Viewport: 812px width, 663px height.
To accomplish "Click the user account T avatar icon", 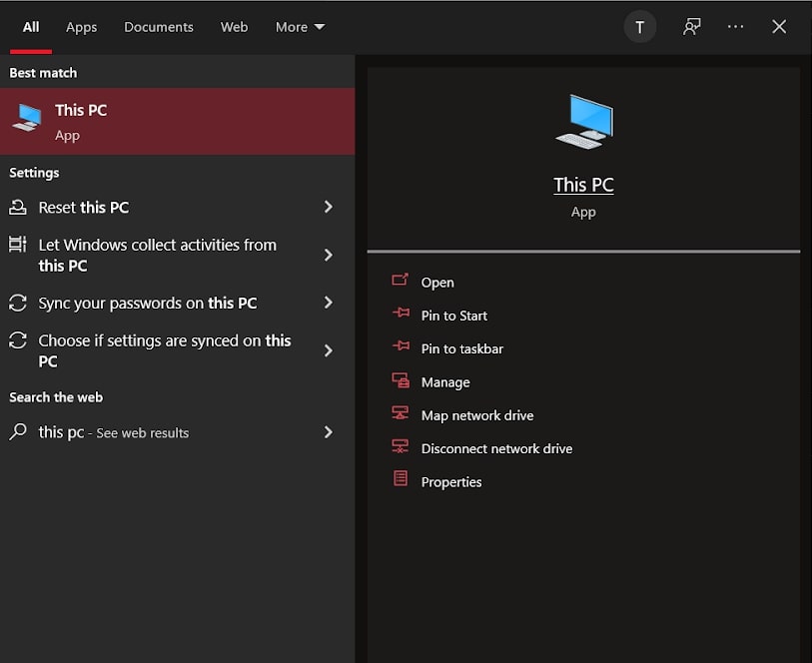I will point(640,27).
